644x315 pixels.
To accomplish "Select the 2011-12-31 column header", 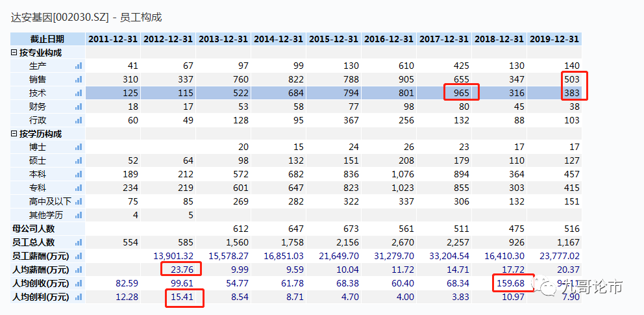I will coord(113,39).
